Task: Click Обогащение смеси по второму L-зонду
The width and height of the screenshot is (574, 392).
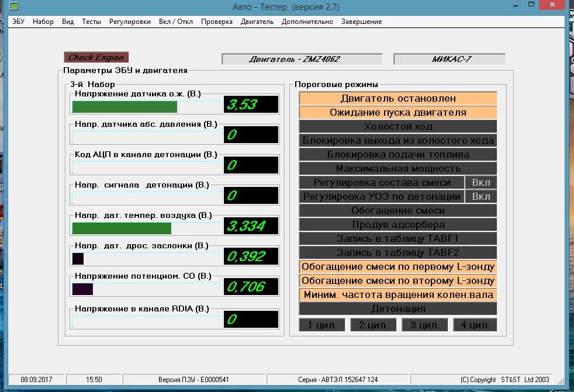Action: click(x=398, y=281)
